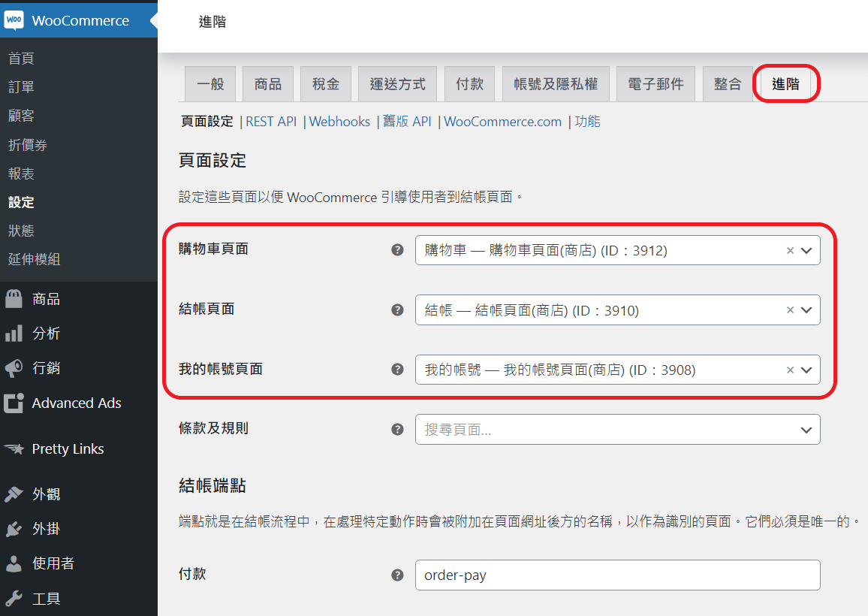Switch to the 商品 settings tab

click(268, 84)
